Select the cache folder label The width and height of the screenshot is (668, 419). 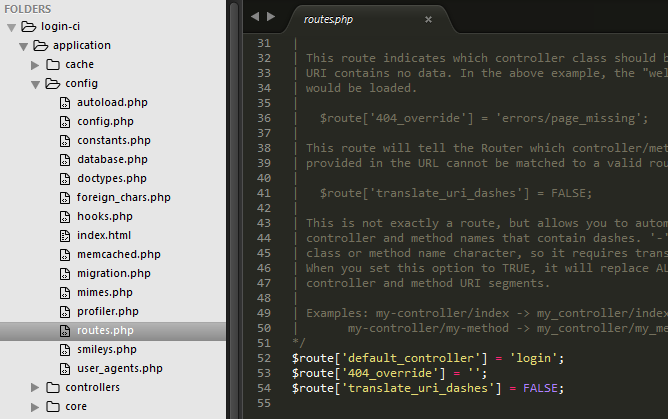[79, 64]
